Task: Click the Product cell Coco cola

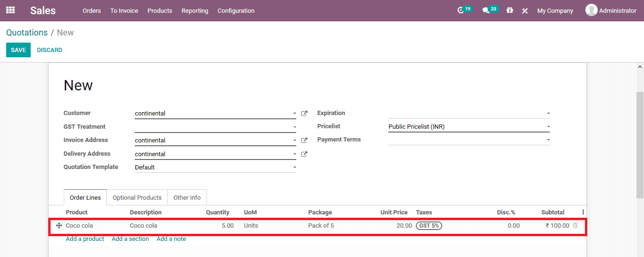Action: (x=79, y=226)
